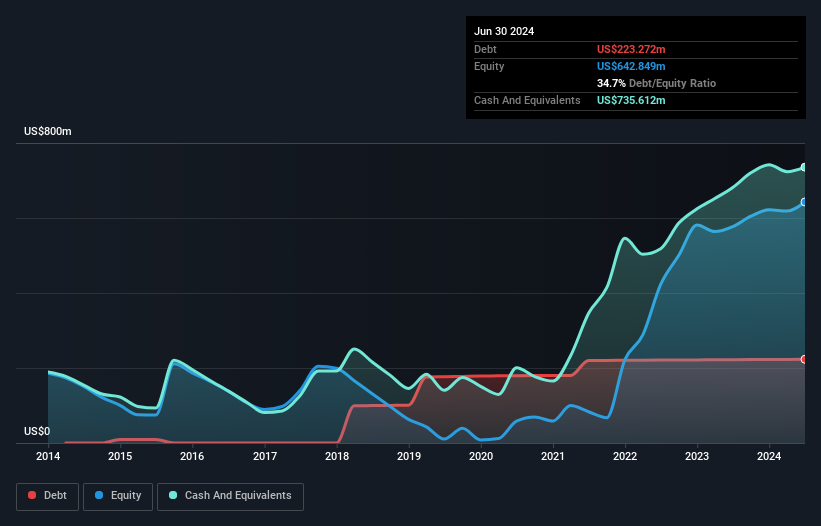Click the teal Cash And Equivalents legend dot
821x526 pixels.
[173, 495]
